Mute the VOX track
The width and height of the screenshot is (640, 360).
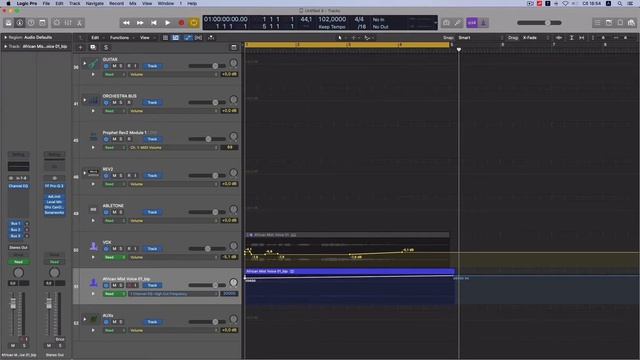point(114,249)
